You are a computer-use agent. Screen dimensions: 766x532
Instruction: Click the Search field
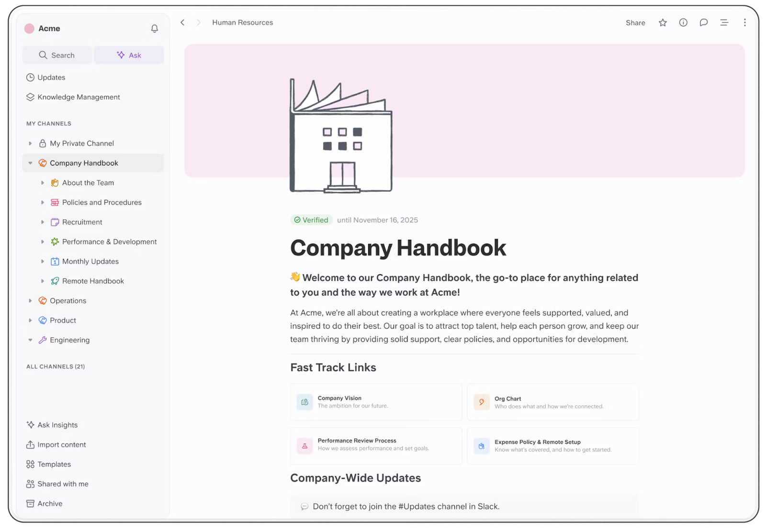pyautogui.click(x=56, y=55)
